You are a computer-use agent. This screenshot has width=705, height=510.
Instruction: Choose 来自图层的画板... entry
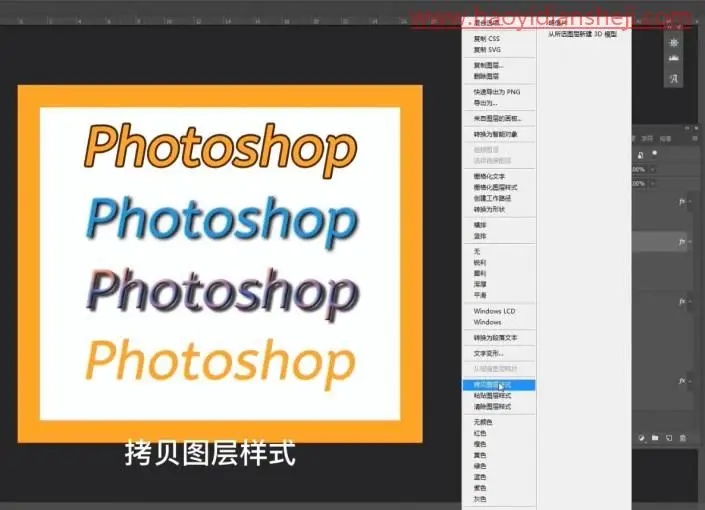click(499, 119)
